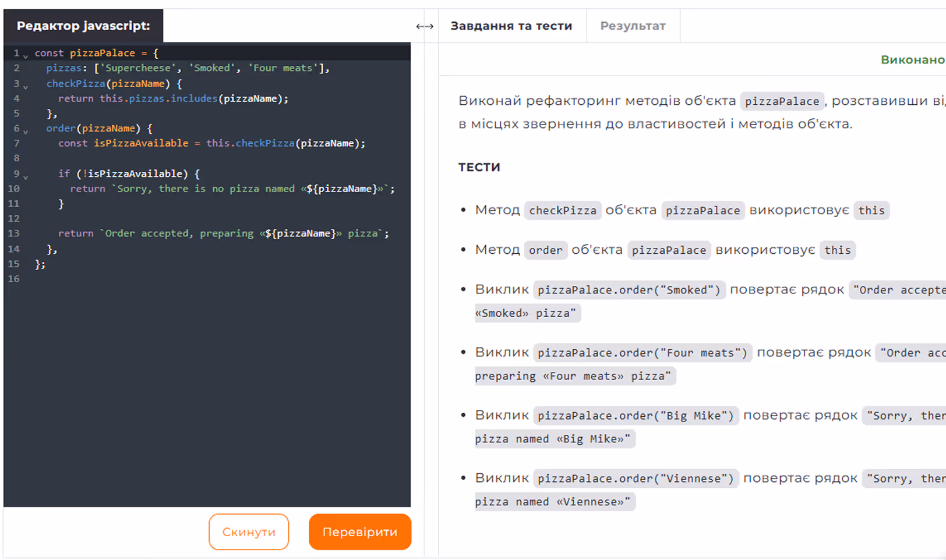
Task: Click the pizzaPalace.order("Viennese") code snippet
Action: pos(636,478)
